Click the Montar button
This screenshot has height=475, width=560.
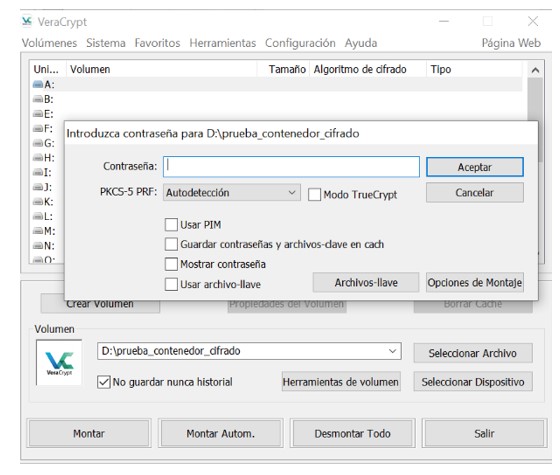click(89, 434)
